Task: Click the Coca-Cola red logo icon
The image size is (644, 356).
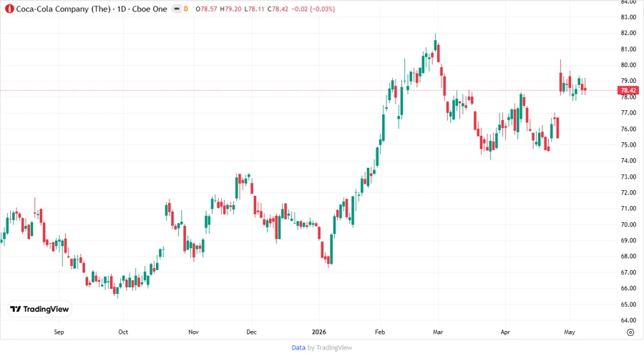Action: tap(9, 9)
